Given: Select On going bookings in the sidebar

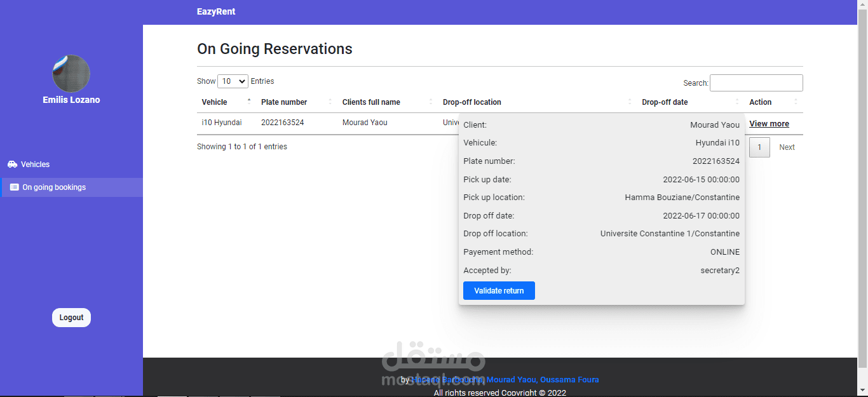Looking at the screenshot, I should coord(54,187).
